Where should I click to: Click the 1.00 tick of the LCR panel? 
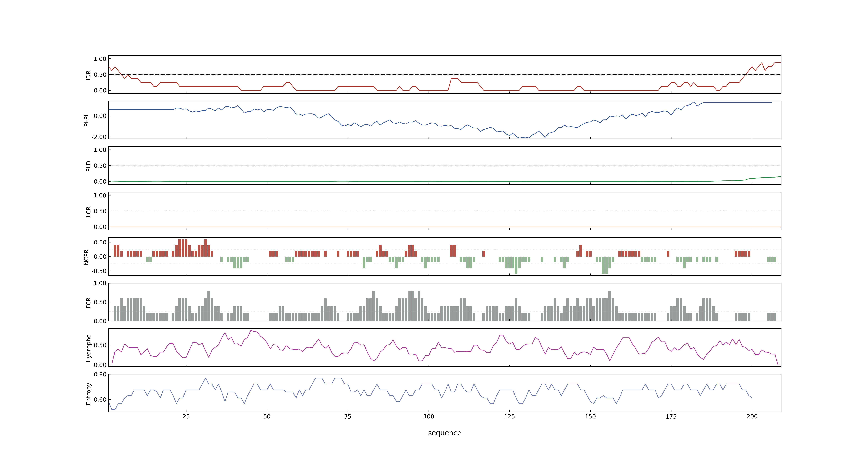click(x=100, y=195)
